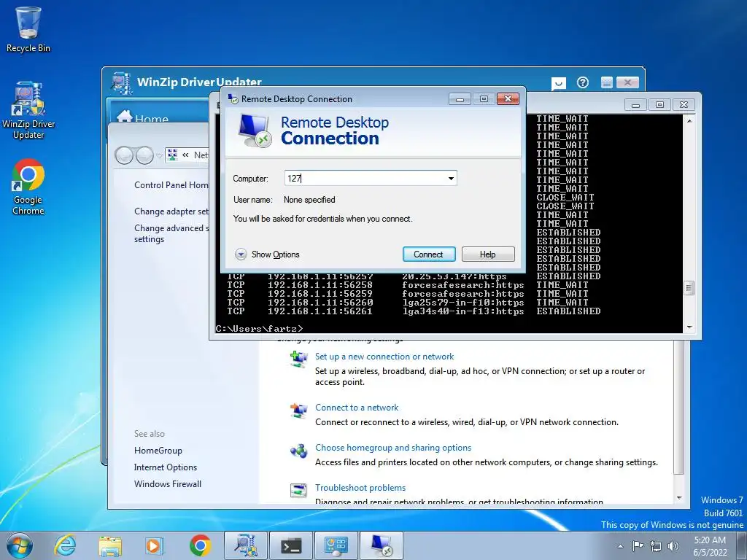Open volume speaker tray icon

tap(673, 546)
